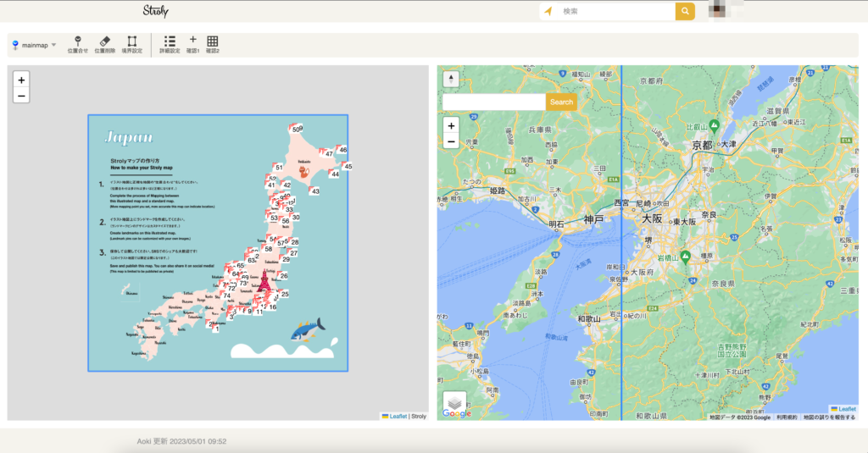Select the 境界設定 boundary tool

click(131, 44)
